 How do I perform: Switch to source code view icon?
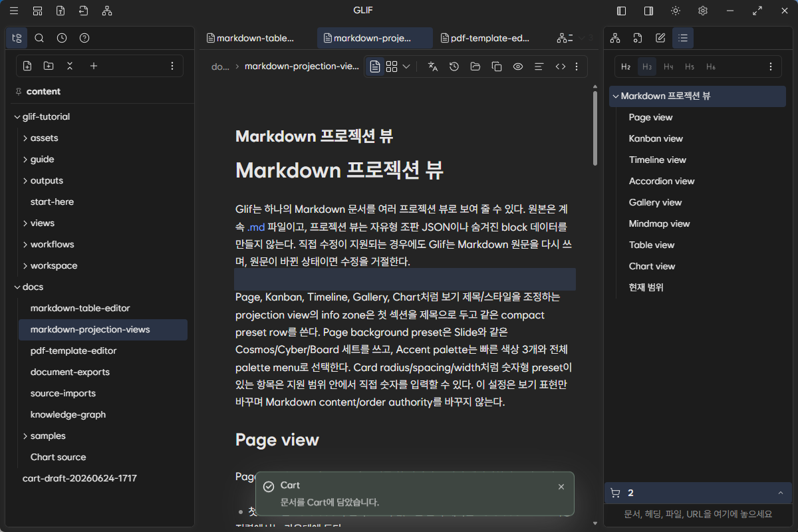pyautogui.click(x=561, y=66)
